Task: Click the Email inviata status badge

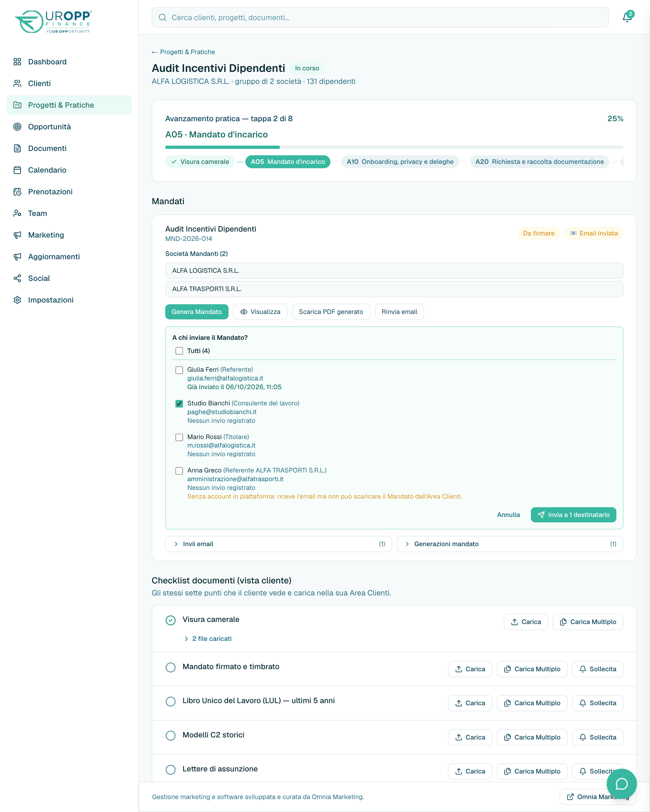Action: (593, 233)
